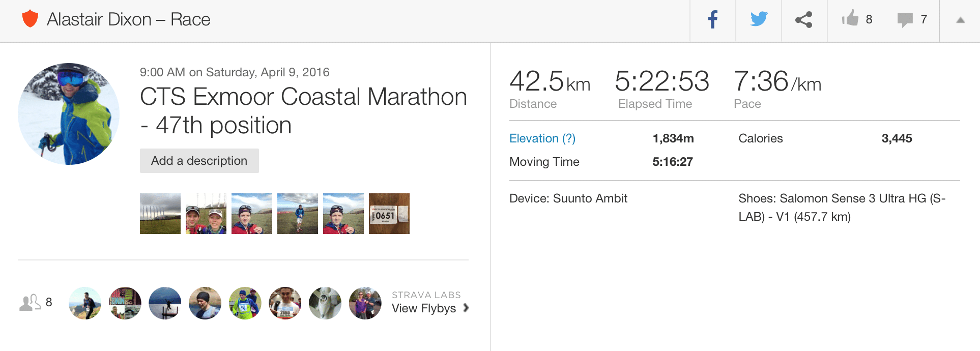
Task: Open the Elevation (?) help link
Action: (x=542, y=138)
